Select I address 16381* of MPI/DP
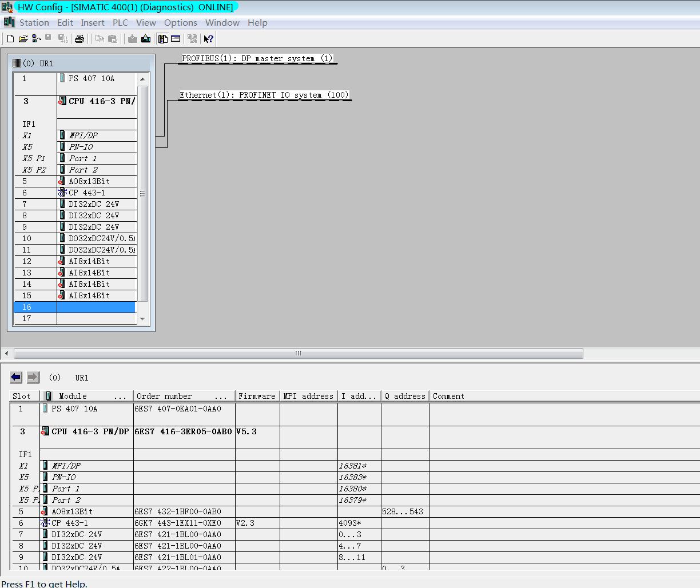Screen dimensions: 700x588 (x=359, y=466)
